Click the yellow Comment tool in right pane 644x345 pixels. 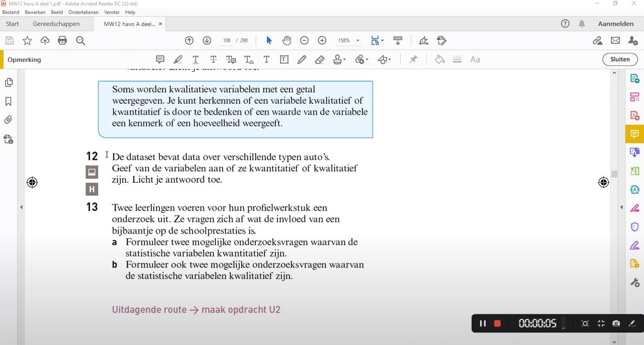[634, 134]
